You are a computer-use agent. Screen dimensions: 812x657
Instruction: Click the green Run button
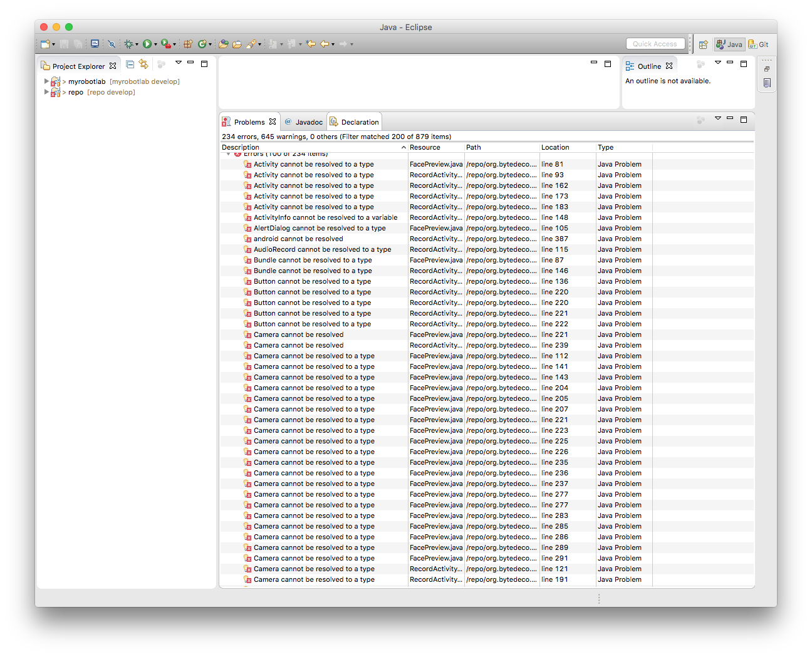(147, 44)
